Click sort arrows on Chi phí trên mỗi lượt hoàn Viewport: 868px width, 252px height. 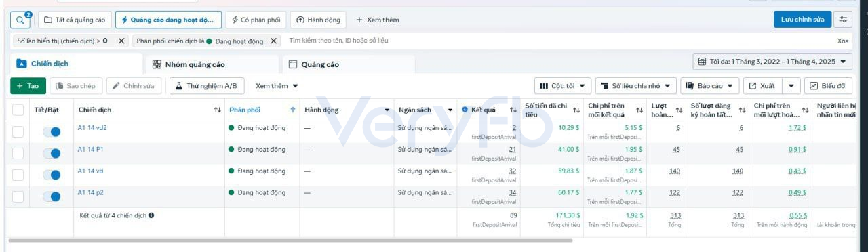806,110
